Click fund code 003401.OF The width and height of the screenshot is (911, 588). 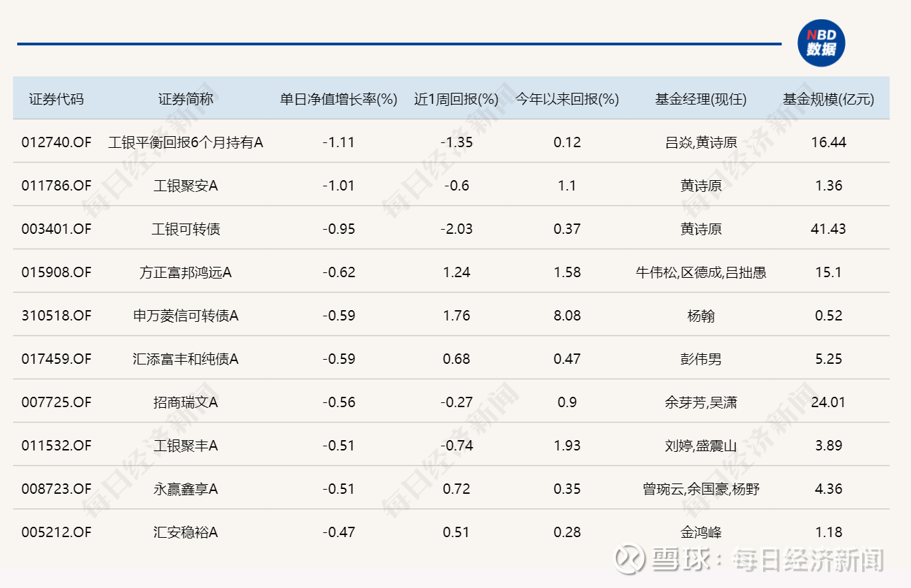56,229
